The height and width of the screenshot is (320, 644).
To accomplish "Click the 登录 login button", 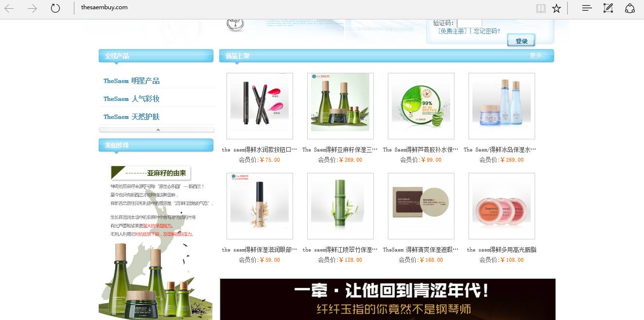I will coord(521,41).
